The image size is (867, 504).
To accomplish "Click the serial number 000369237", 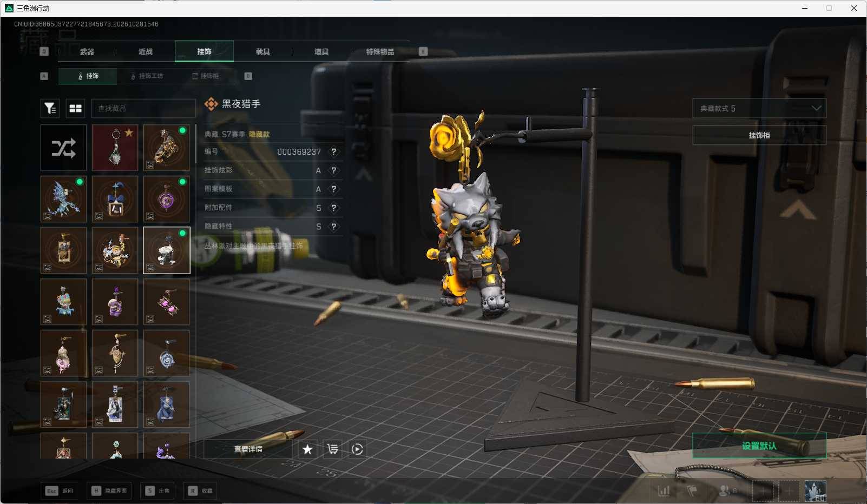I will [299, 152].
